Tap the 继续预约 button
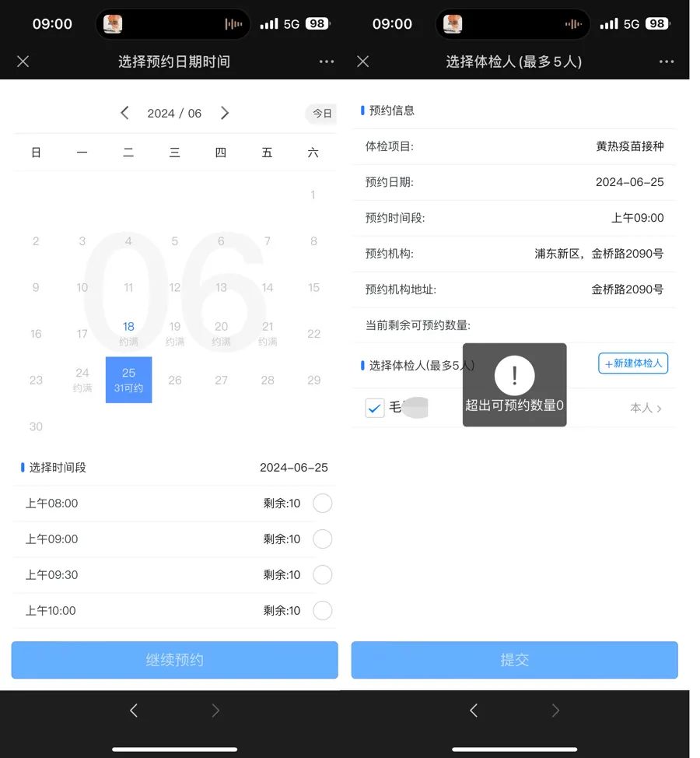700x758 pixels. (x=174, y=660)
